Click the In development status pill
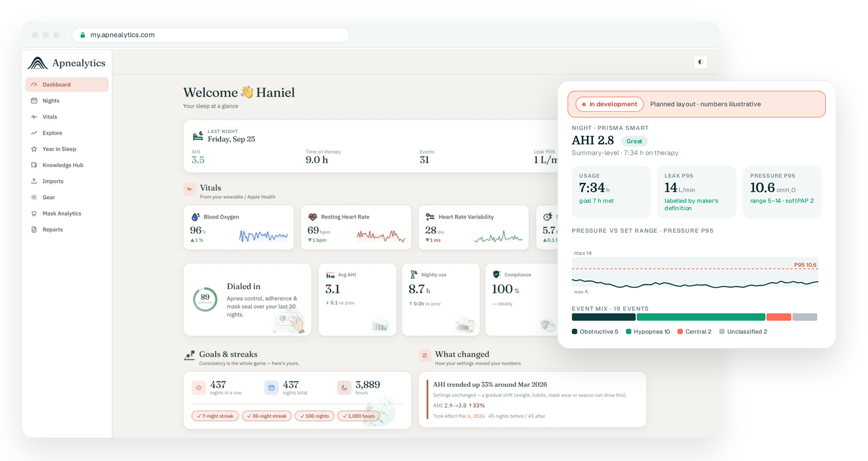This screenshot has width=868, height=461. point(609,104)
